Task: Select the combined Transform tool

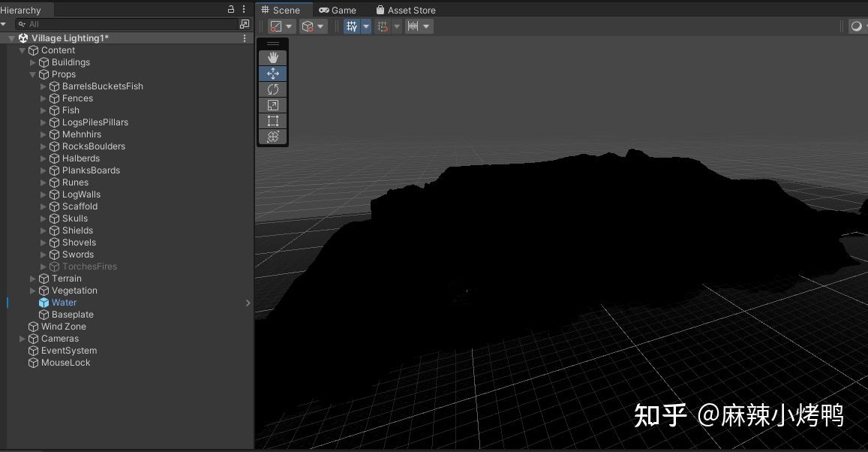Action: (x=272, y=136)
